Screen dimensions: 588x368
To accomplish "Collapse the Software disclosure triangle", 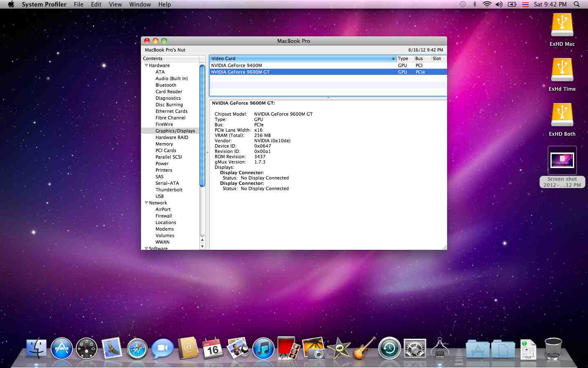I will [x=146, y=248].
